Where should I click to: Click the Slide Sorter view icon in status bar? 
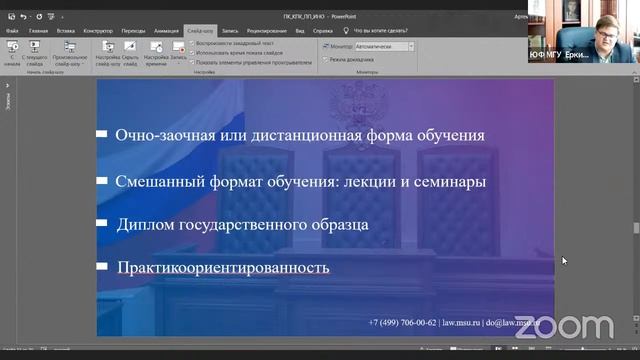coord(515,349)
